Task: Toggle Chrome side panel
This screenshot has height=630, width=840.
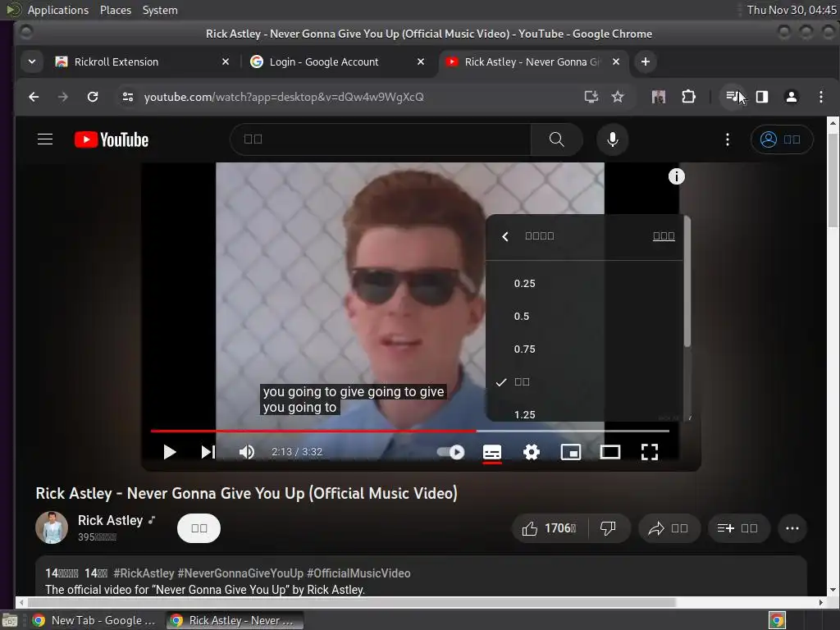Action: pyautogui.click(x=762, y=97)
